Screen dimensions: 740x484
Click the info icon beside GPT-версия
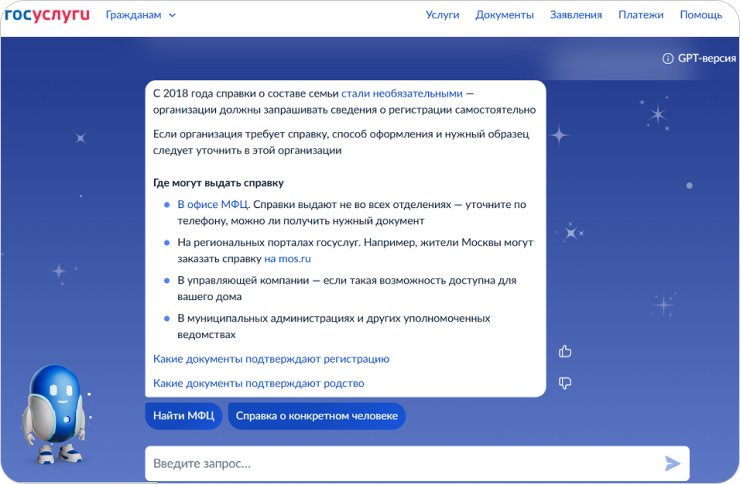click(668, 58)
